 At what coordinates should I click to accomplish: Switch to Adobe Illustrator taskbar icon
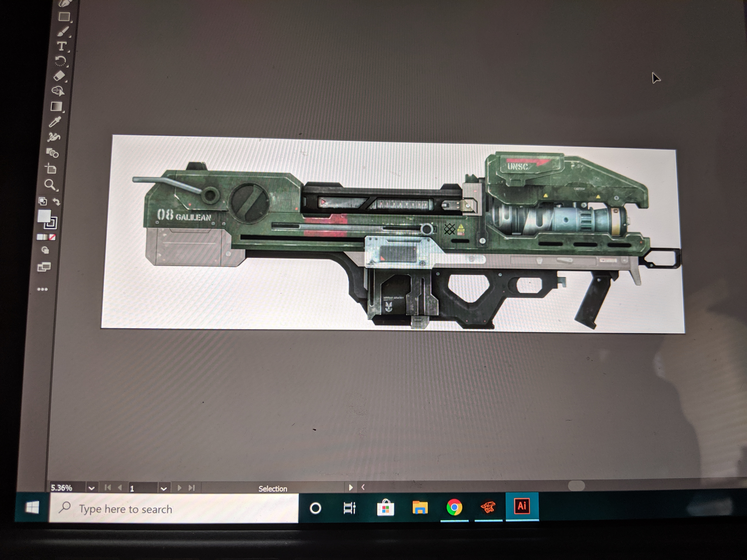coord(522,506)
